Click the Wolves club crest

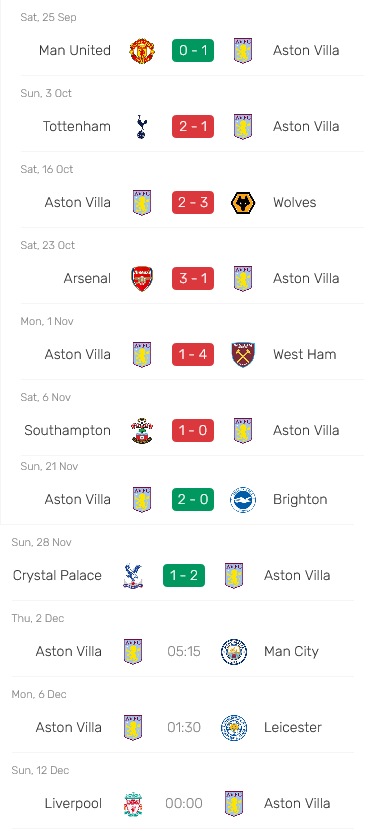(x=243, y=202)
